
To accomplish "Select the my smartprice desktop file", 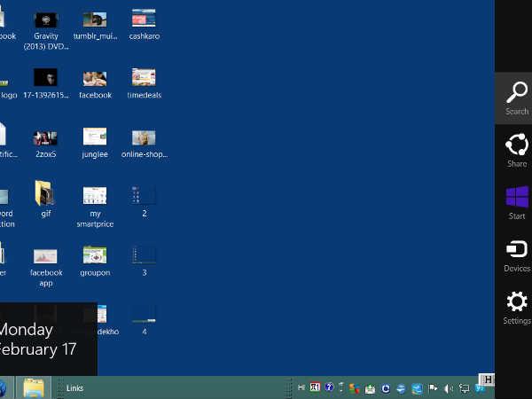I will [95, 207].
